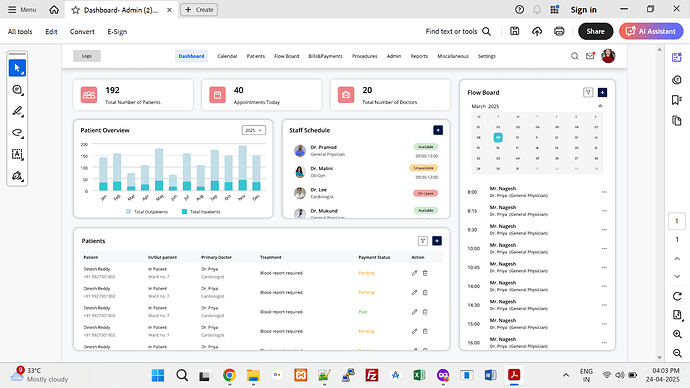Viewport: 690px width, 388px height.
Task: Open Adobe Acrobat in the taskbar
Action: click(x=514, y=375)
